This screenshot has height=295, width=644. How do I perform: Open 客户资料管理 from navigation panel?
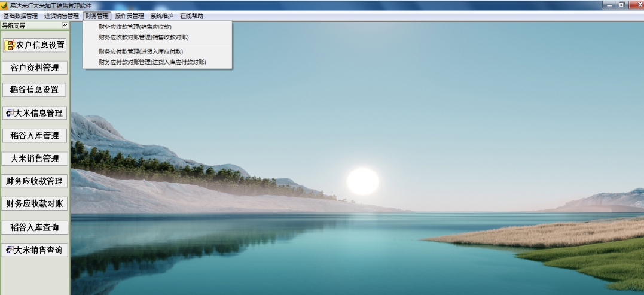tap(35, 68)
